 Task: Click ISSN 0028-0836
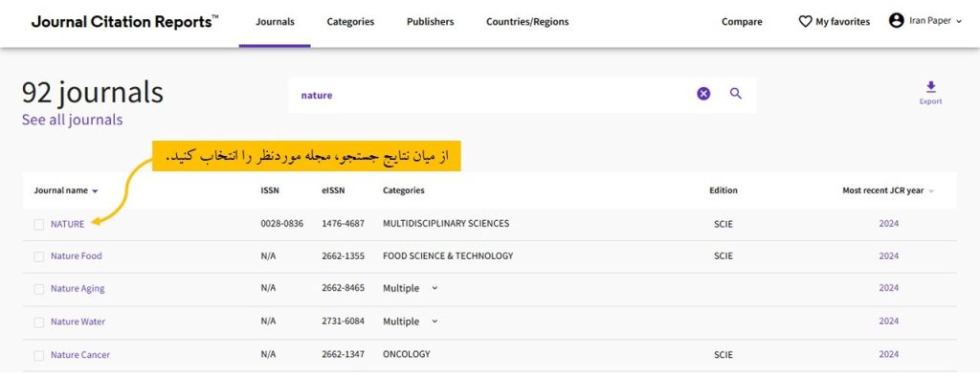coord(282,223)
